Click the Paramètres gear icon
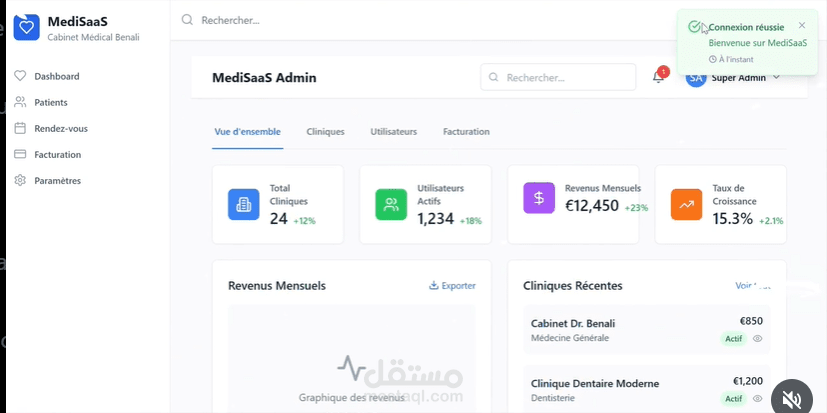 coord(20,180)
